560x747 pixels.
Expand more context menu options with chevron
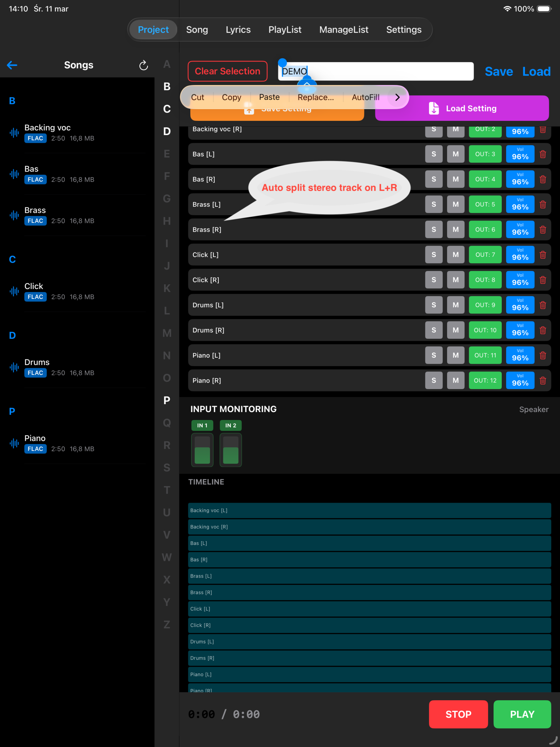pyautogui.click(x=397, y=97)
